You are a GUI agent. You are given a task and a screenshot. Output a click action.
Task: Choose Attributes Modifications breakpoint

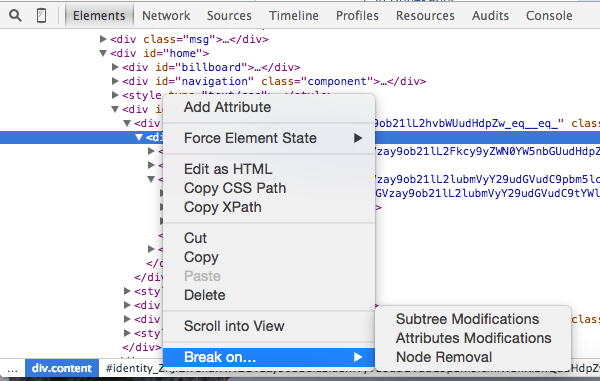click(473, 338)
